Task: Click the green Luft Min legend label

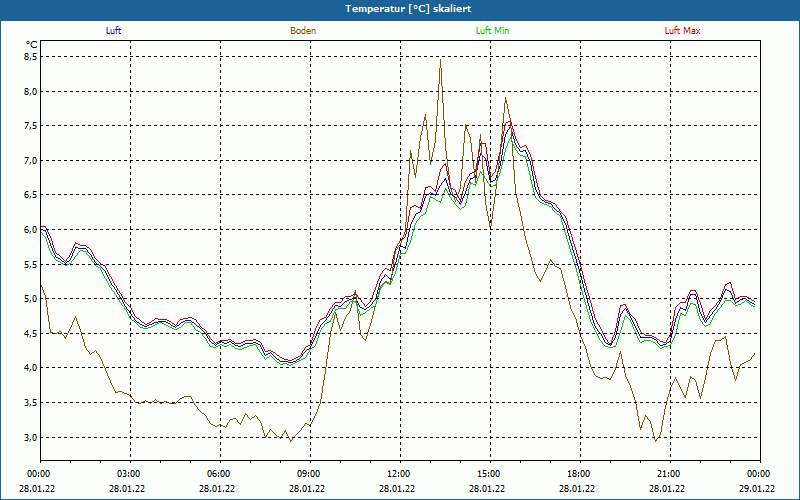Action: [x=492, y=31]
